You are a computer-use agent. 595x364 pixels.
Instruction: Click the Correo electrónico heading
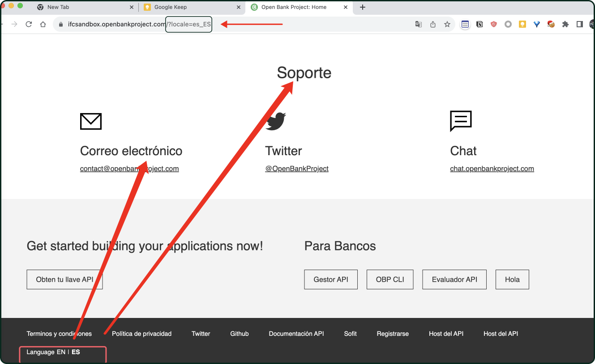point(131,151)
